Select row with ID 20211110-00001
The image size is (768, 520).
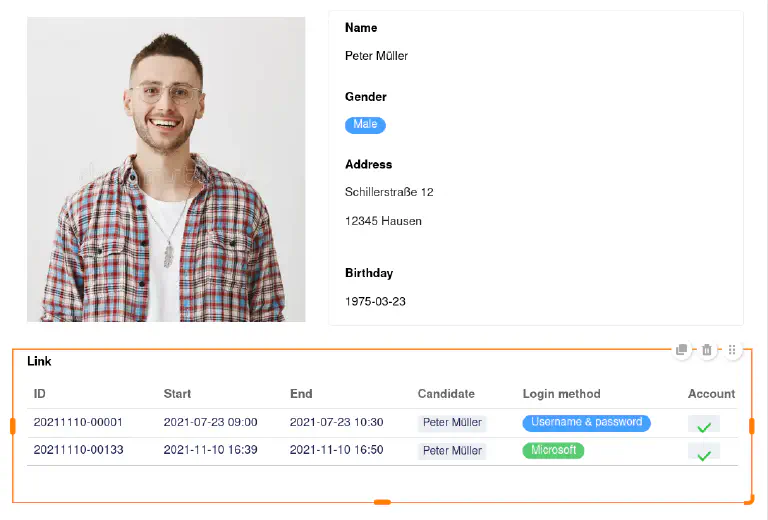[78, 423]
